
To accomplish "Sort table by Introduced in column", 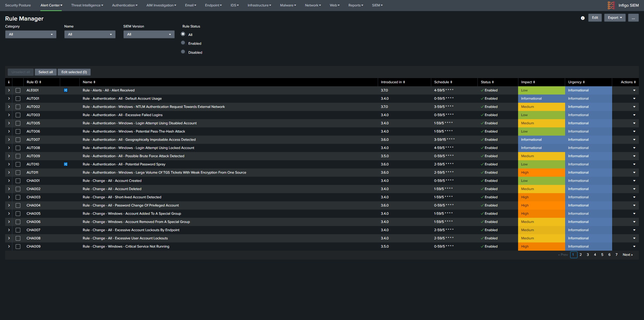I will tap(404, 82).
